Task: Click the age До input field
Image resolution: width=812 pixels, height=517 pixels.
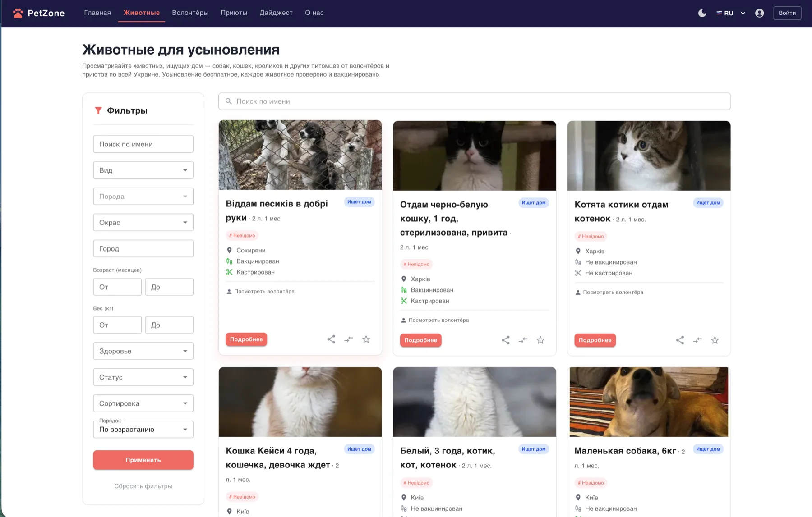Action: (x=169, y=287)
